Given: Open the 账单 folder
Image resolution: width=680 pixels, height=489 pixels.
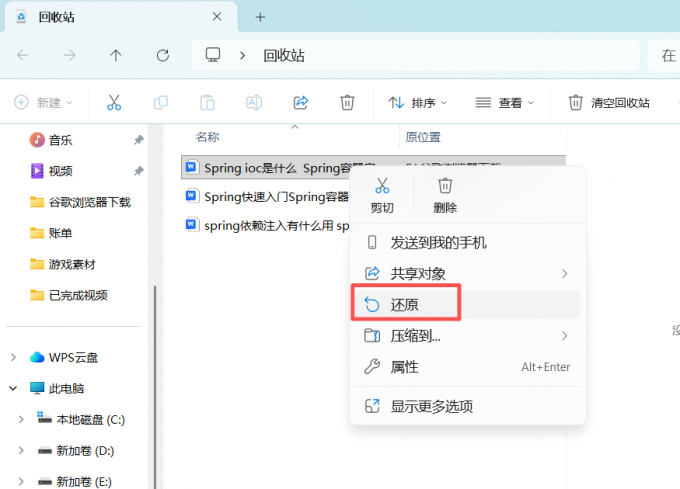Looking at the screenshot, I should click(51, 233).
